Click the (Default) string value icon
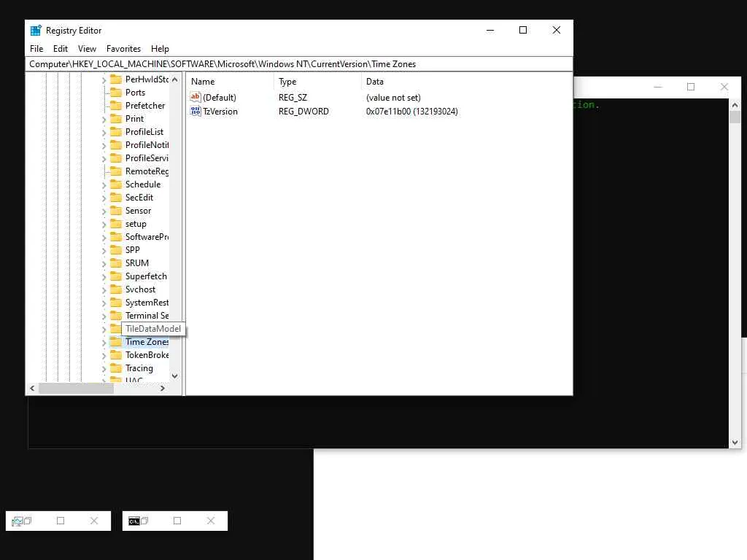This screenshot has width=747, height=560. [x=196, y=97]
